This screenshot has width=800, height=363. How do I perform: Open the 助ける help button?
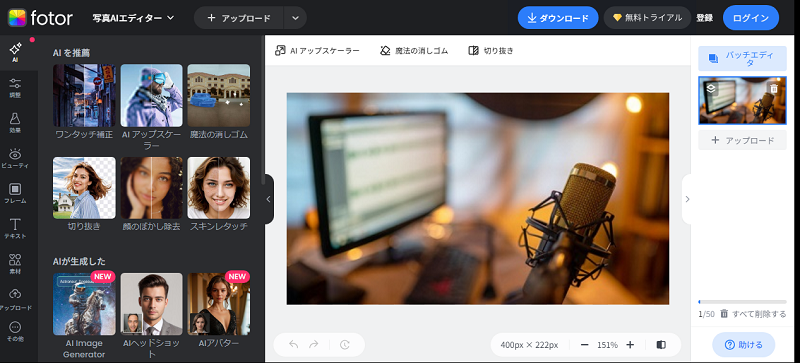point(743,345)
